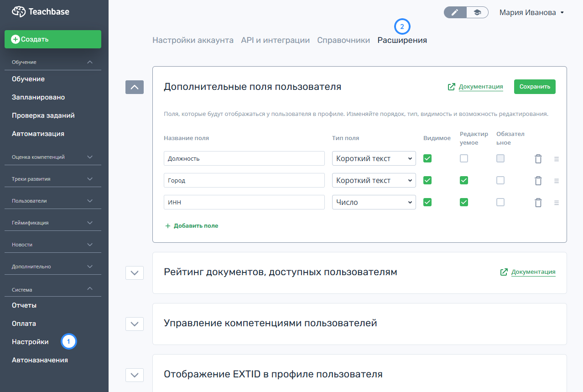Uncheck Видимое for the Должность field

pos(427,158)
